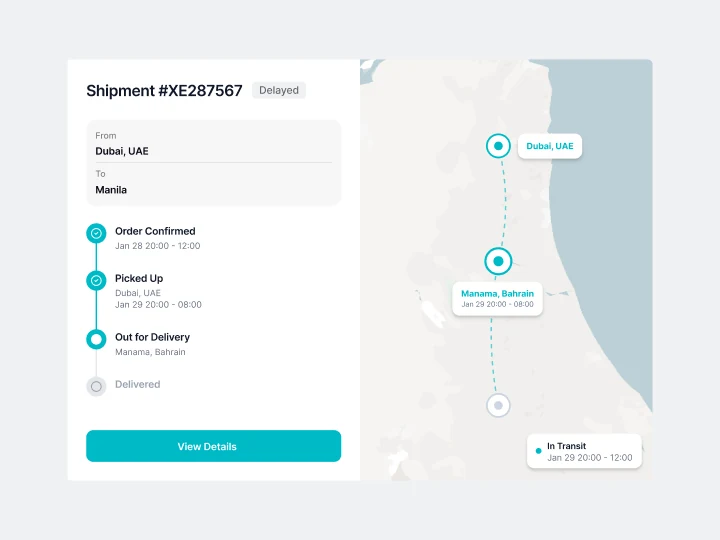Select the grey destination map marker
Screen dimensions: 720x540
(498, 405)
